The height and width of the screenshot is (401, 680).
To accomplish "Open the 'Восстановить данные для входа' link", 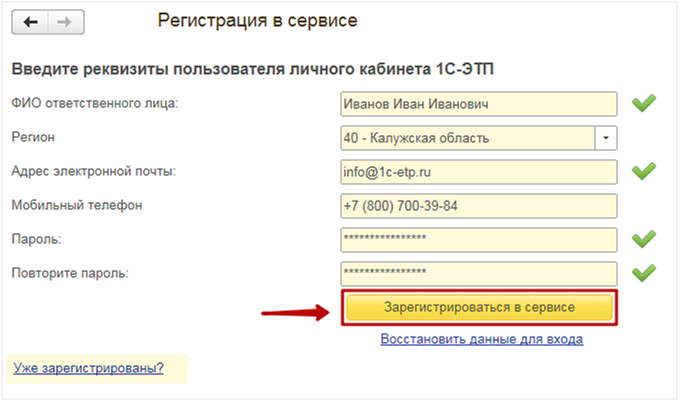I will [481, 339].
